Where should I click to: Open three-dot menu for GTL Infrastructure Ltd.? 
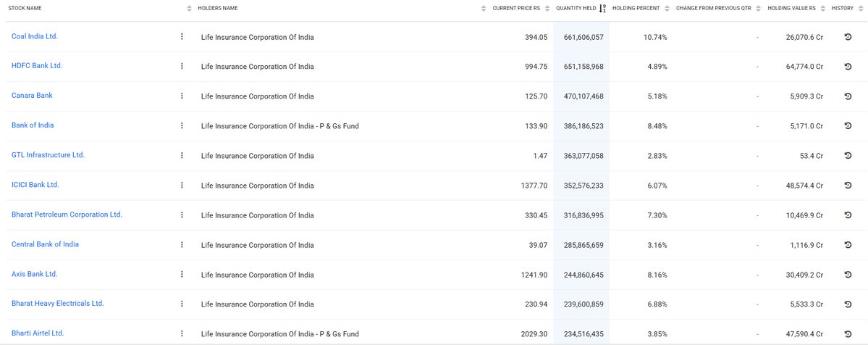tap(182, 155)
